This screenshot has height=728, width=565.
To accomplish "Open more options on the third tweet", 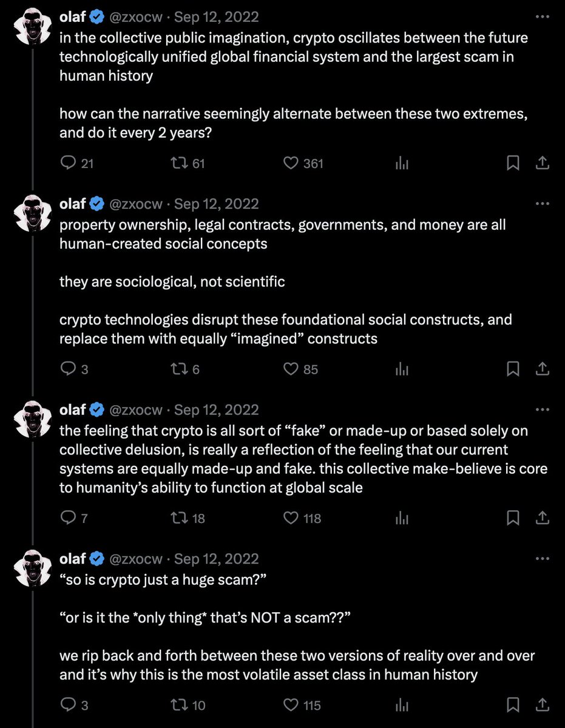I will 542,409.
